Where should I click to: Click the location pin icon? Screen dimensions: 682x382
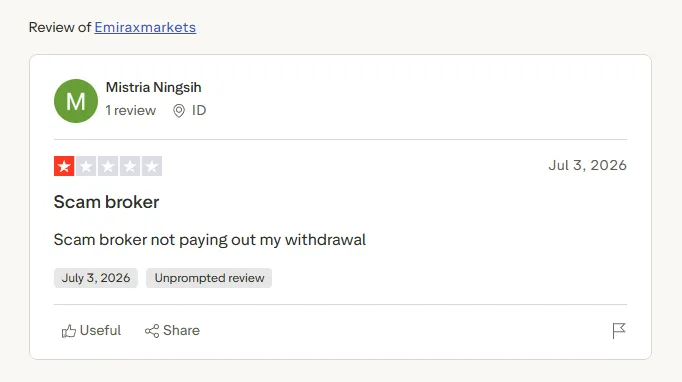click(x=179, y=111)
